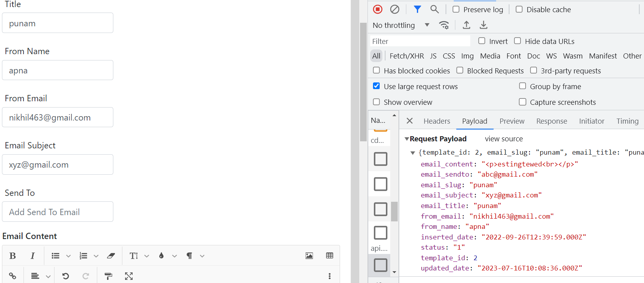Clear formatting with eraser icon
The width and height of the screenshot is (644, 283).
(111, 256)
